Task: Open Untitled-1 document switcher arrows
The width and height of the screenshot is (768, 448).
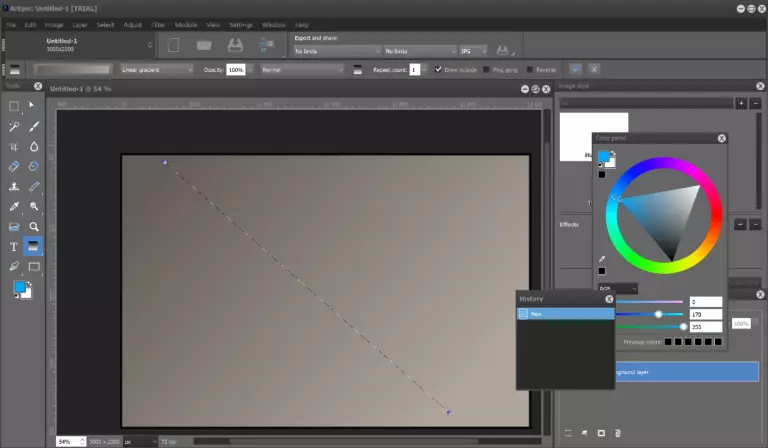Action: [150, 45]
